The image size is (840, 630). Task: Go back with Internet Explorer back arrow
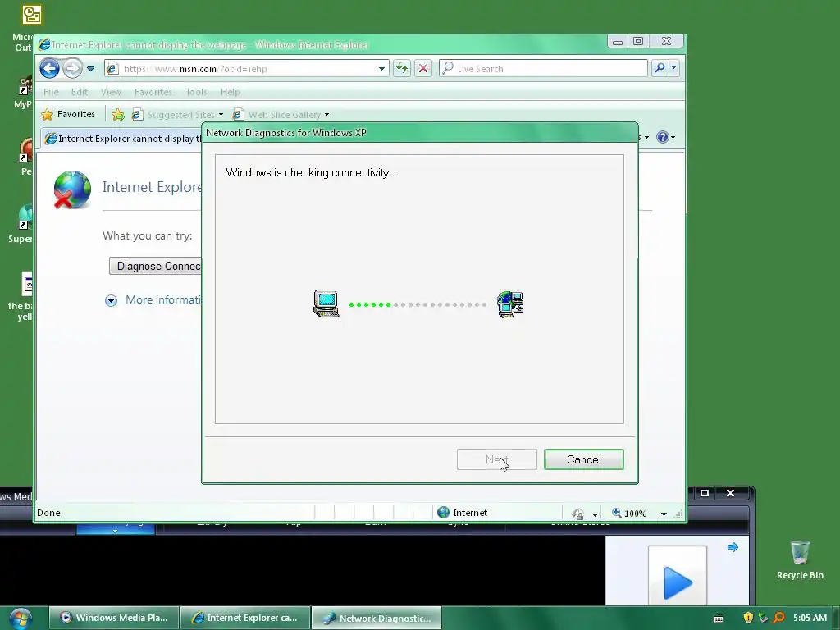click(49, 69)
